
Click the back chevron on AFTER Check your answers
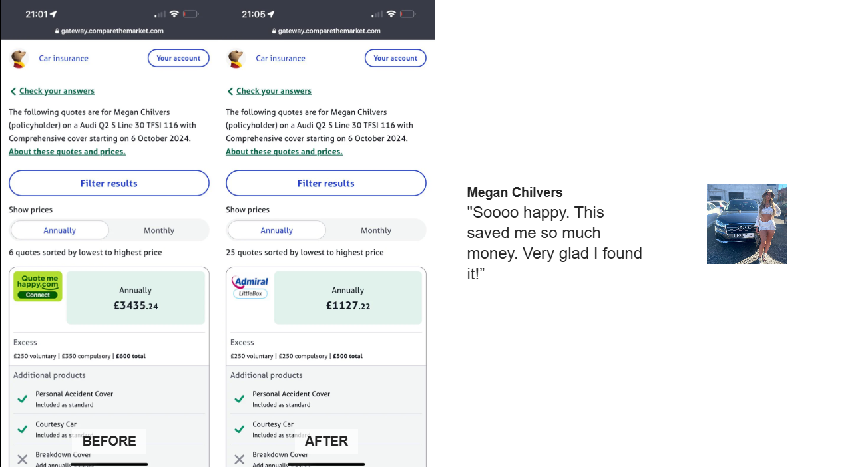[229, 91]
